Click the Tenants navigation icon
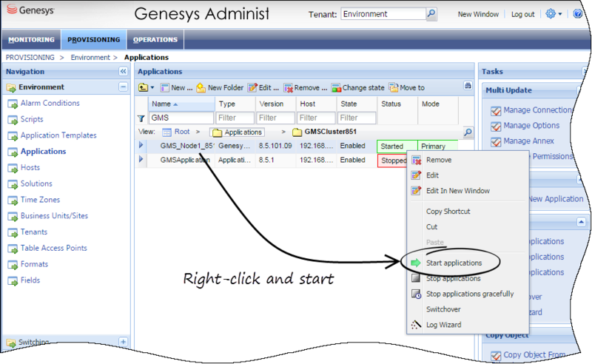The height and width of the screenshot is (364, 592). point(13,232)
